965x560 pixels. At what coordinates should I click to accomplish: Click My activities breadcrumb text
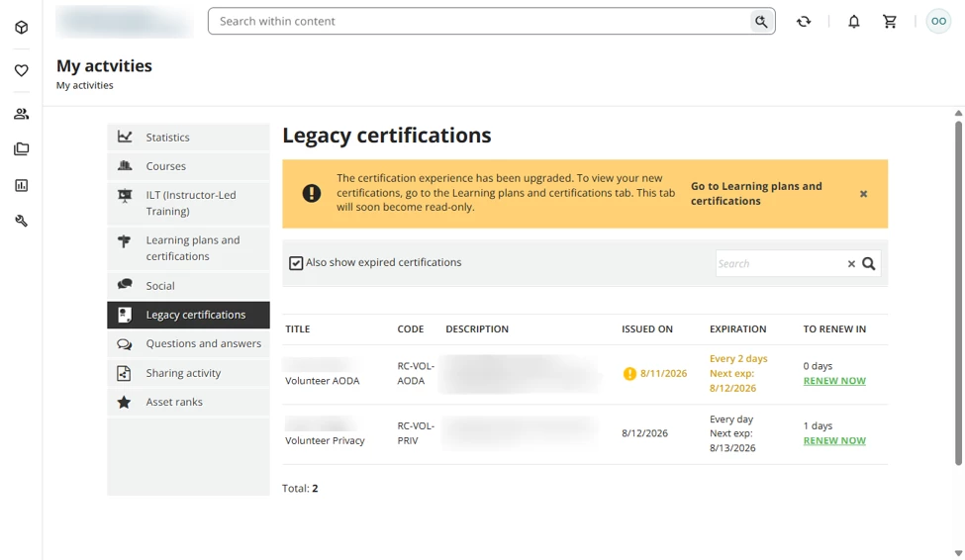[85, 85]
